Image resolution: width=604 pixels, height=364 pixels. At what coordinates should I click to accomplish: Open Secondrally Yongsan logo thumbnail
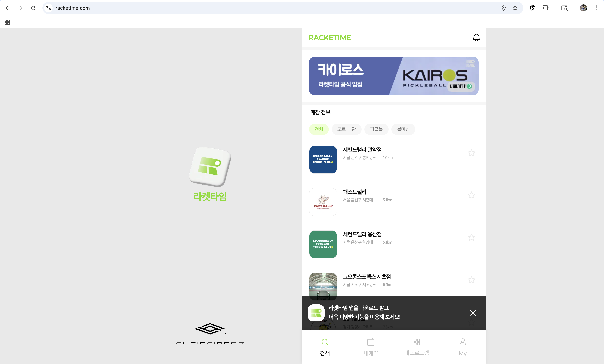click(323, 244)
